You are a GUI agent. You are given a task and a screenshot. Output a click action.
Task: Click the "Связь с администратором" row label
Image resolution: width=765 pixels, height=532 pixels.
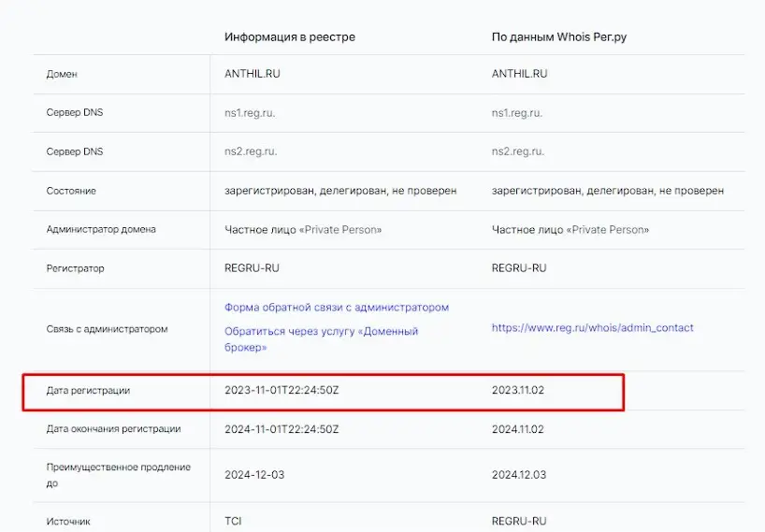tap(107, 329)
